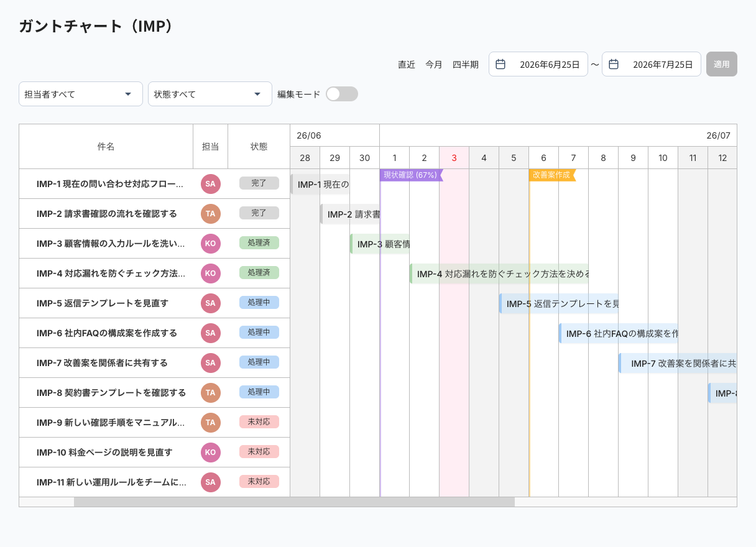
Task: Click the 件名 column header
Action: point(106,147)
